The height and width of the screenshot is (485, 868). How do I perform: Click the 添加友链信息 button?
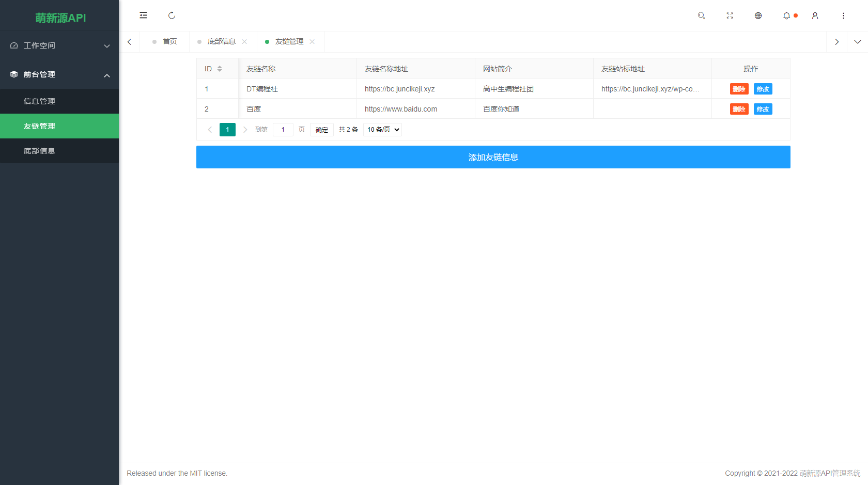[x=493, y=157]
